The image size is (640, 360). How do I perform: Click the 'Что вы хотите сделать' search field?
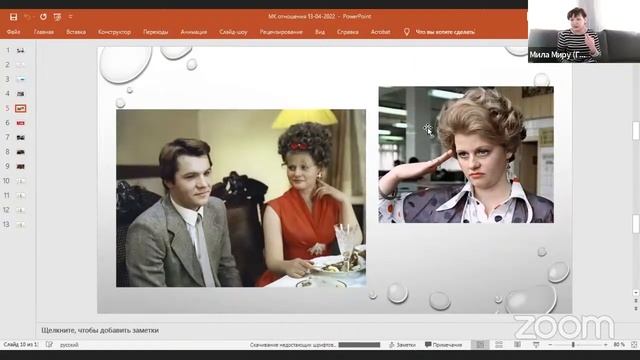pyautogui.click(x=445, y=32)
